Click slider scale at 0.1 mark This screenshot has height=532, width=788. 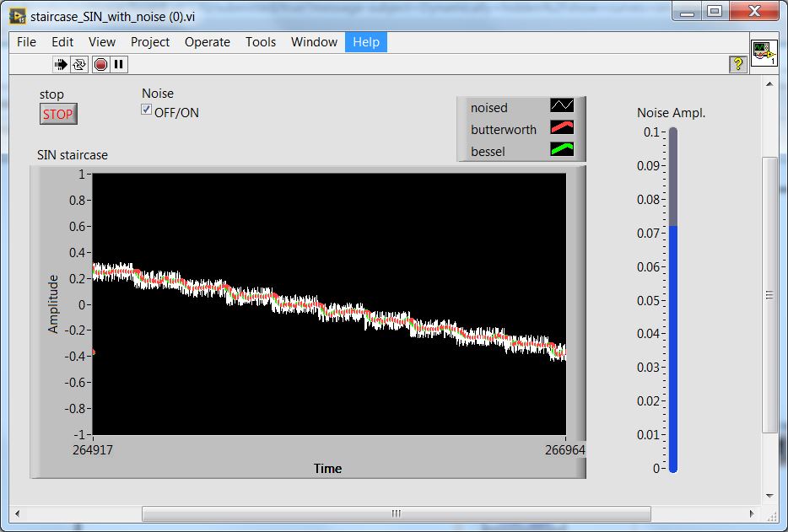click(x=651, y=132)
